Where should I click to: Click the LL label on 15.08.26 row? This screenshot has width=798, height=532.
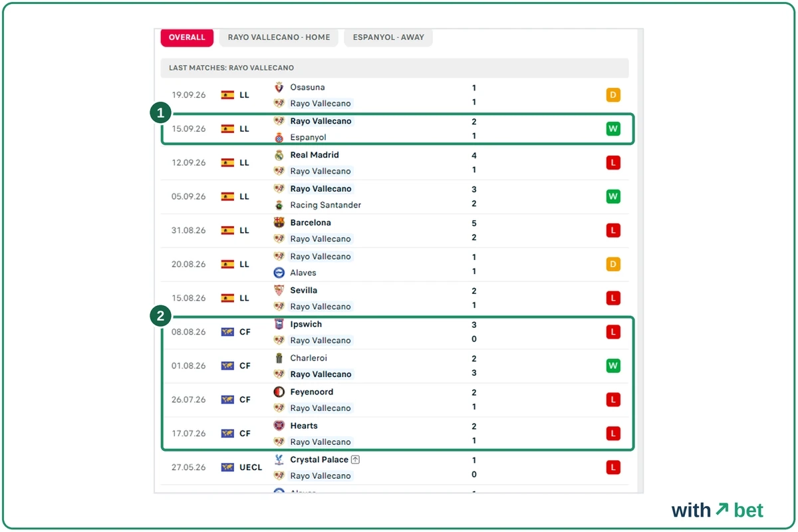tap(244, 299)
